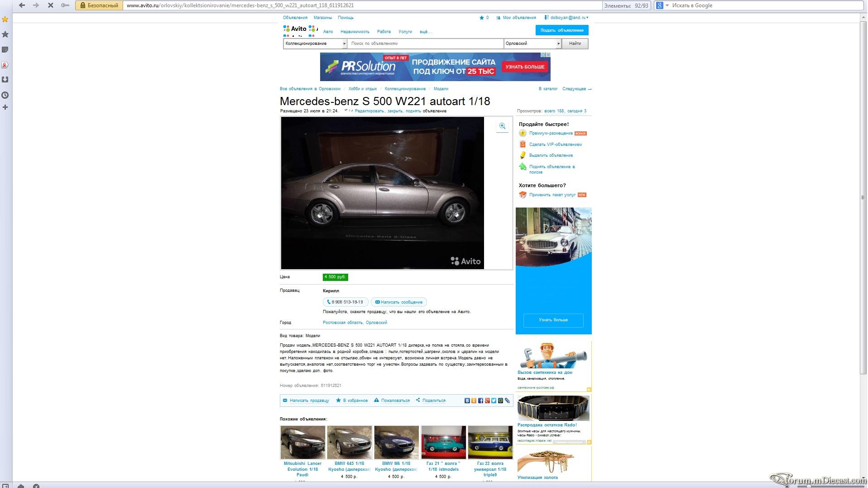Image resolution: width=868 pixels, height=488 pixels.
Task: Share listing via Google Plus icon
Action: (487, 401)
